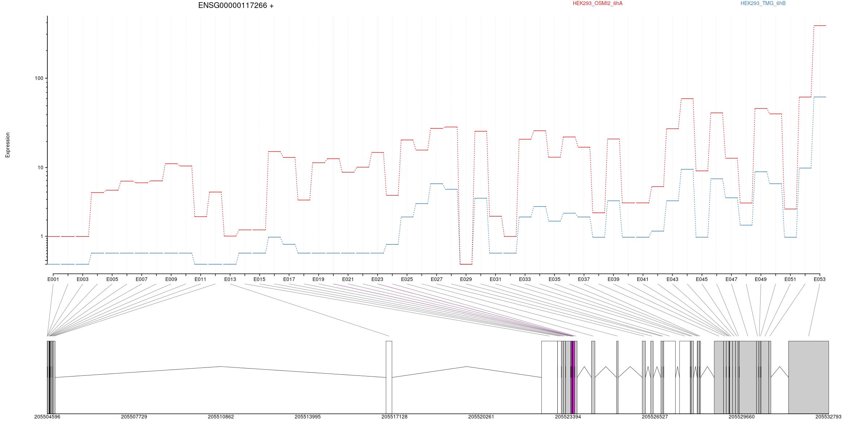Select exon label E049
The width and height of the screenshot is (868, 434).
coord(761,279)
